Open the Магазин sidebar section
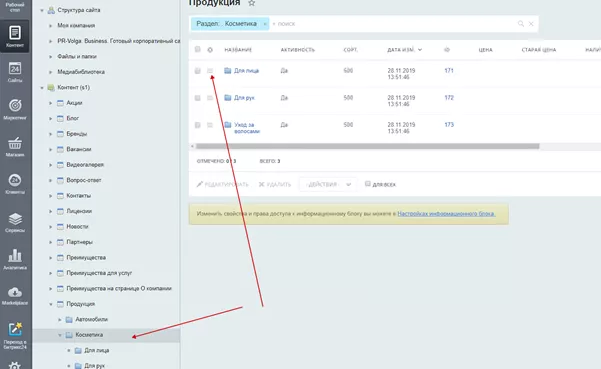The height and width of the screenshot is (369, 601). (15, 147)
